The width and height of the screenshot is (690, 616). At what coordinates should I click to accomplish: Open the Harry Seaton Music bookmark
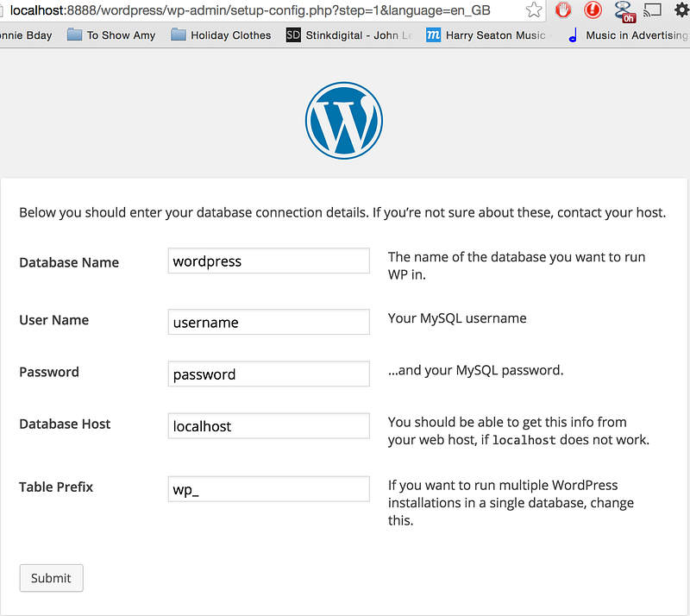click(488, 35)
